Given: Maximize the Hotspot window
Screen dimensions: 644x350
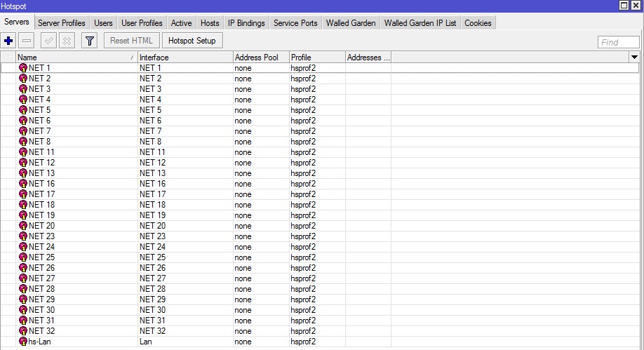Looking at the screenshot, I should pos(625,5).
